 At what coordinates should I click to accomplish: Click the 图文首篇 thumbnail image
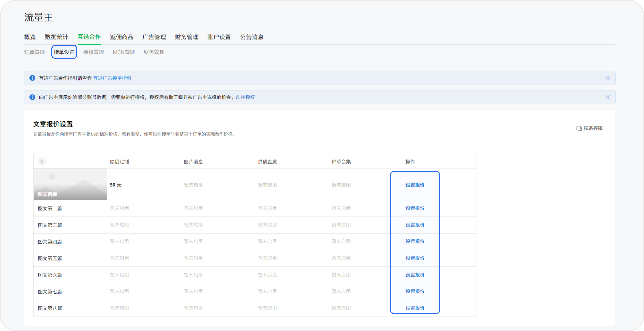pyautogui.click(x=70, y=185)
